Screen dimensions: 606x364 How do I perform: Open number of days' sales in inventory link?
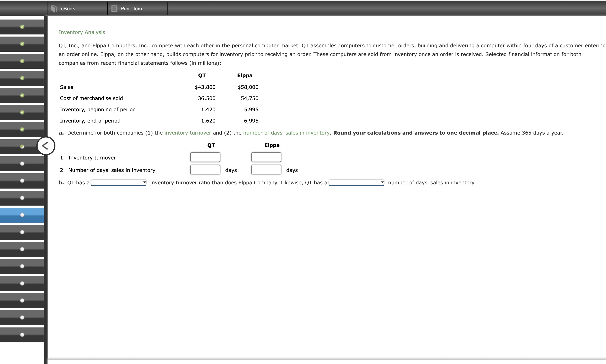click(286, 133)
